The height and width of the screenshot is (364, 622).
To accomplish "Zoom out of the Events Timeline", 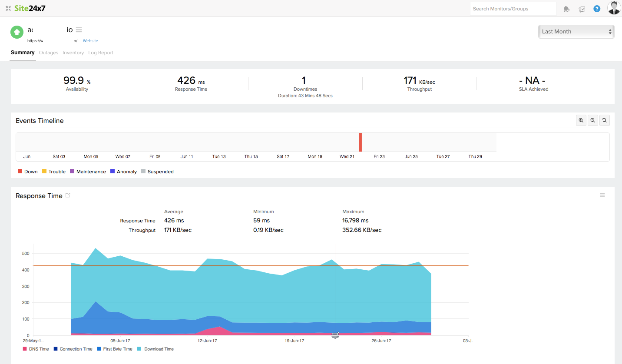I will (592, 121).
